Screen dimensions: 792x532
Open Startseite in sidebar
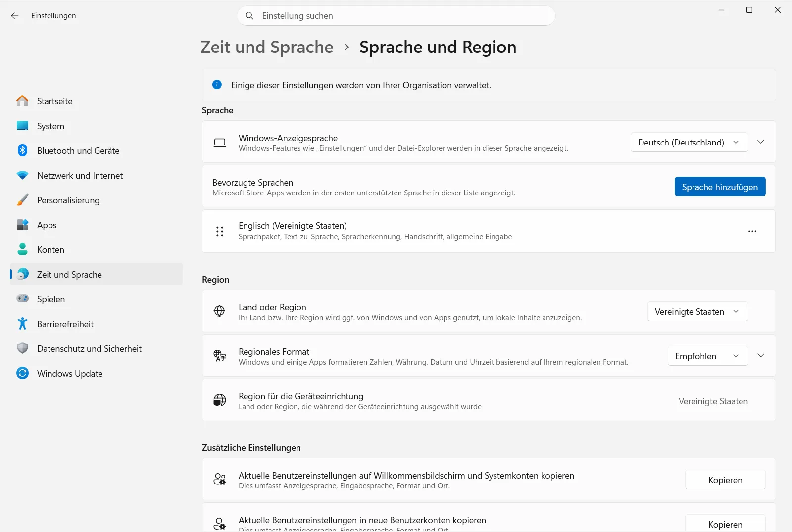tap(96, 101)
